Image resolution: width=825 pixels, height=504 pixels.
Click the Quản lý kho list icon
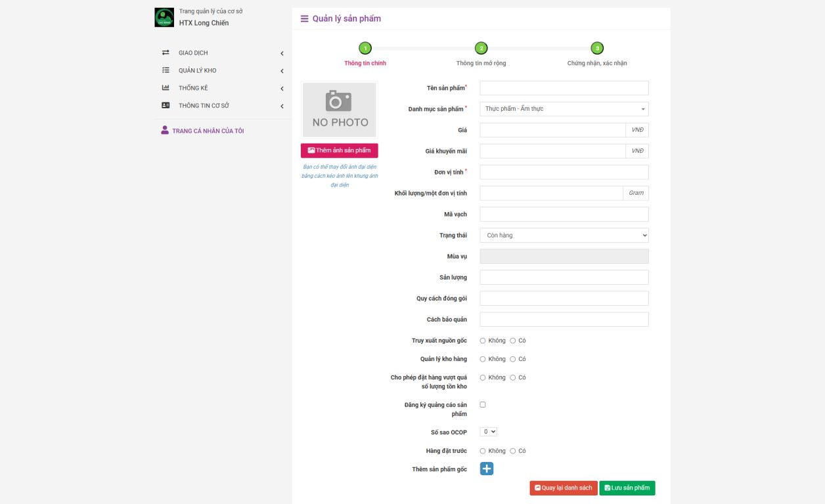pyautogui.click(x=166, y=71)
